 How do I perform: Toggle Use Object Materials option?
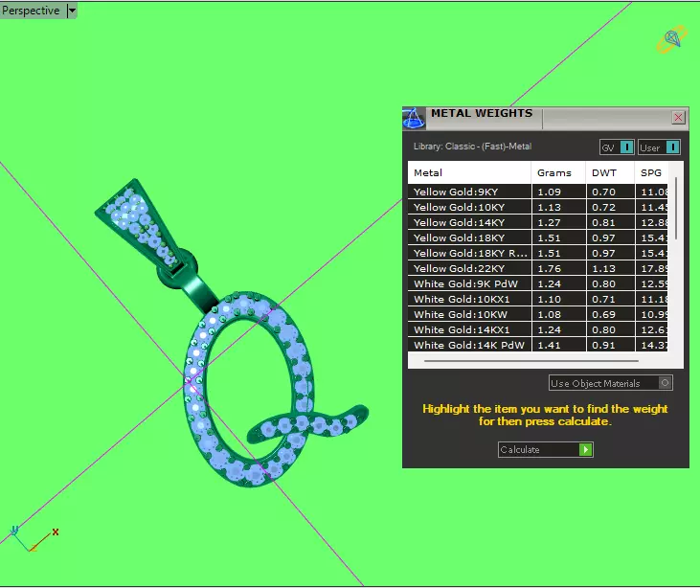[611, 383]
